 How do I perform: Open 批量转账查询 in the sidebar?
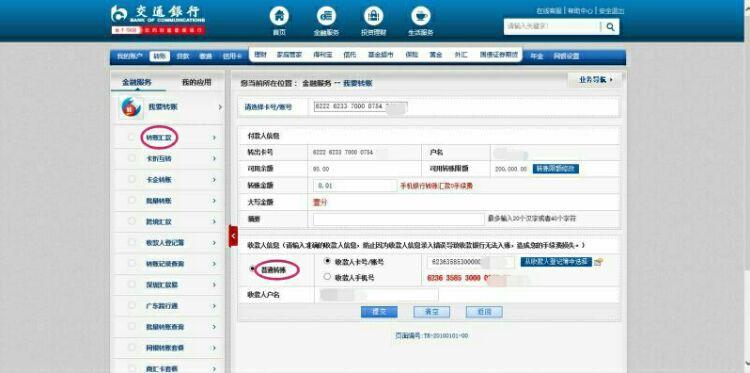(165, 327)
